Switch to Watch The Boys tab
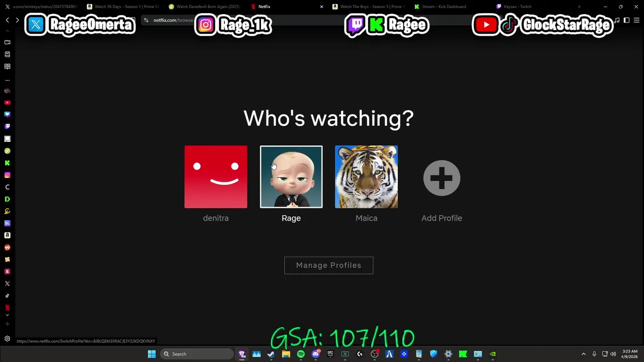 [369, 7]
